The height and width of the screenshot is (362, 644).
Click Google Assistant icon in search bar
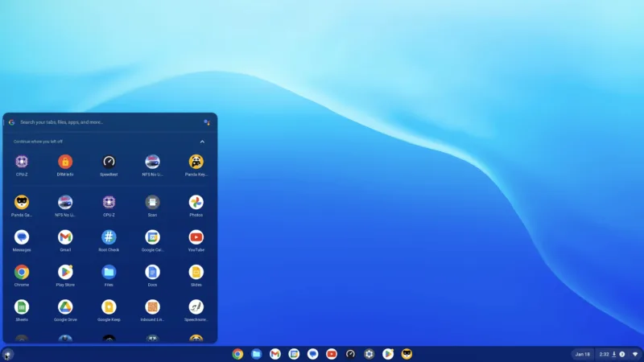[x=207, y=122]
